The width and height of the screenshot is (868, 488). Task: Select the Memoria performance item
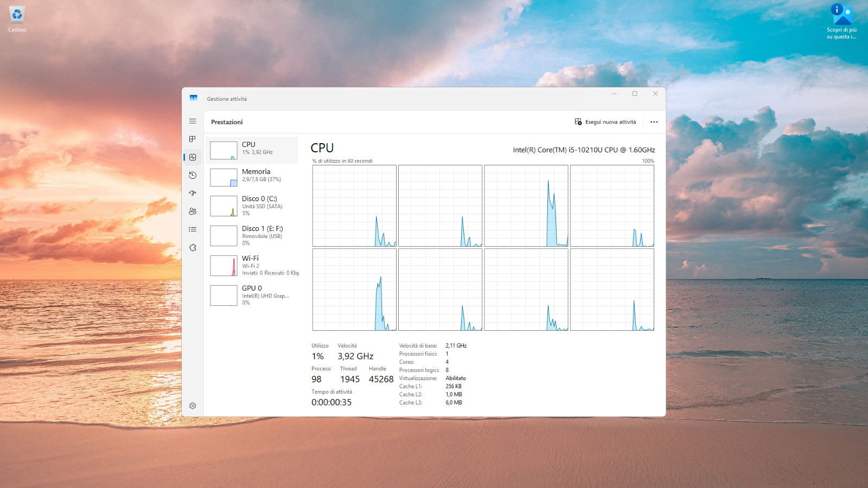252,177
